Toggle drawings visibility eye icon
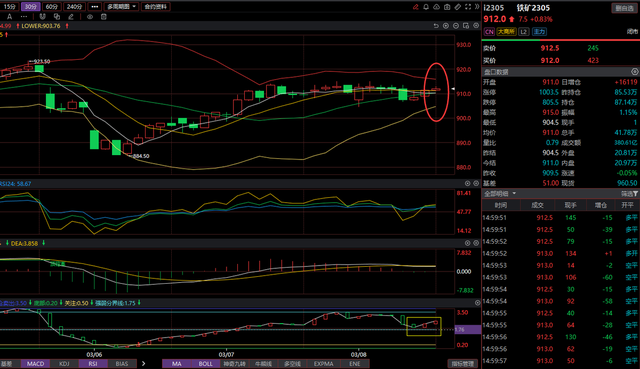 90,17
